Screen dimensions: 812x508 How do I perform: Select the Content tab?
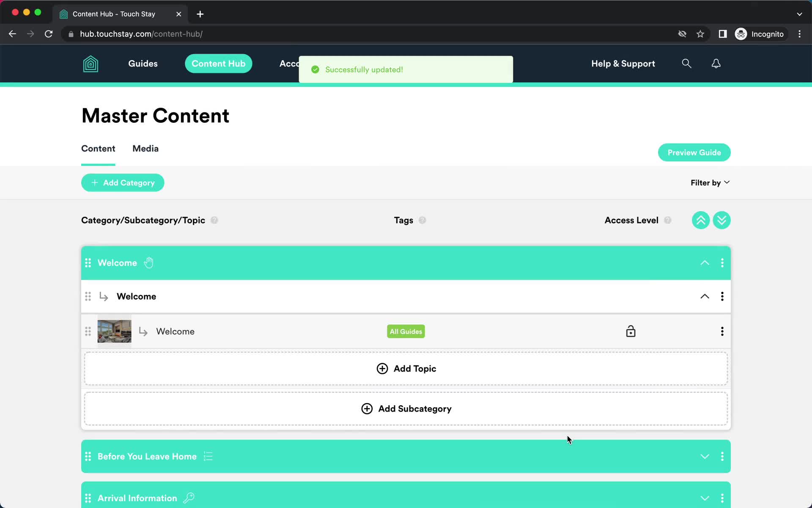98,149
